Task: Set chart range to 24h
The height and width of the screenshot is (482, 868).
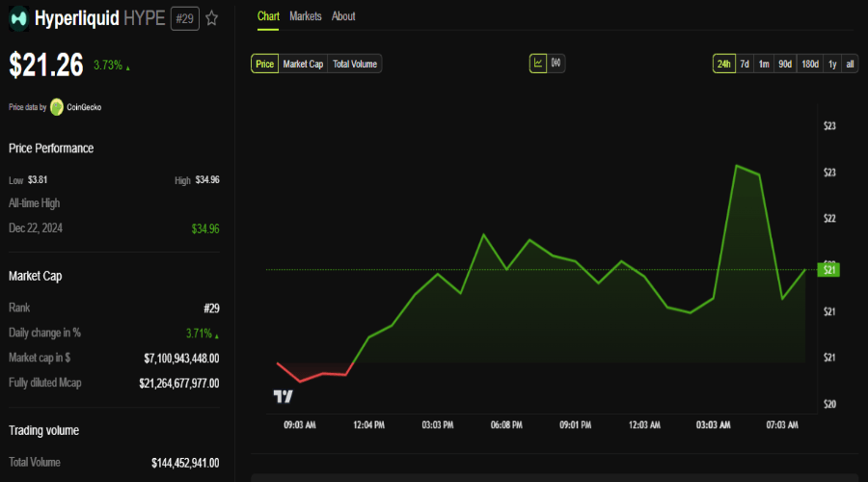Action: coord(724,64)
